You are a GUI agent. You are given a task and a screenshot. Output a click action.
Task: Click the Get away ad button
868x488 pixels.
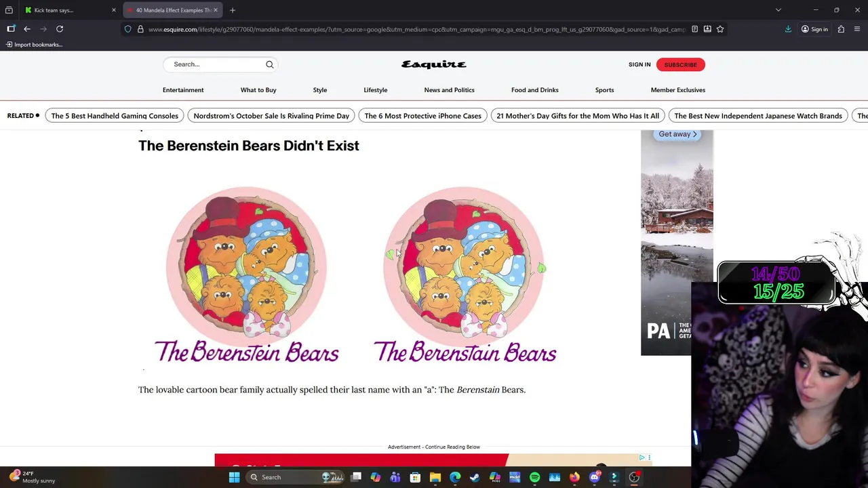677,134
